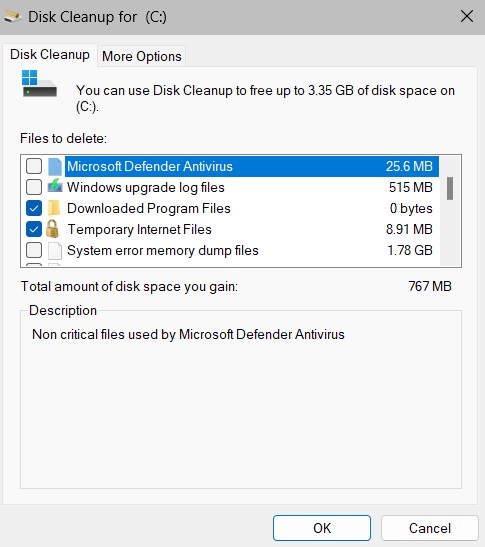This screenshot has width=485, height=547.
Task: Click the 8.91 MB size value
Action: coord(409,229)
